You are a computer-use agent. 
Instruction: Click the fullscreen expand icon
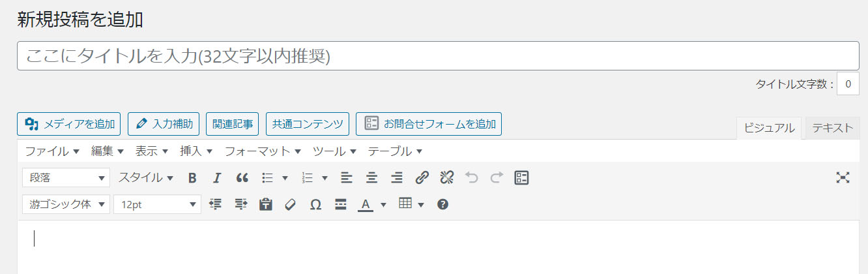[843, 177]
